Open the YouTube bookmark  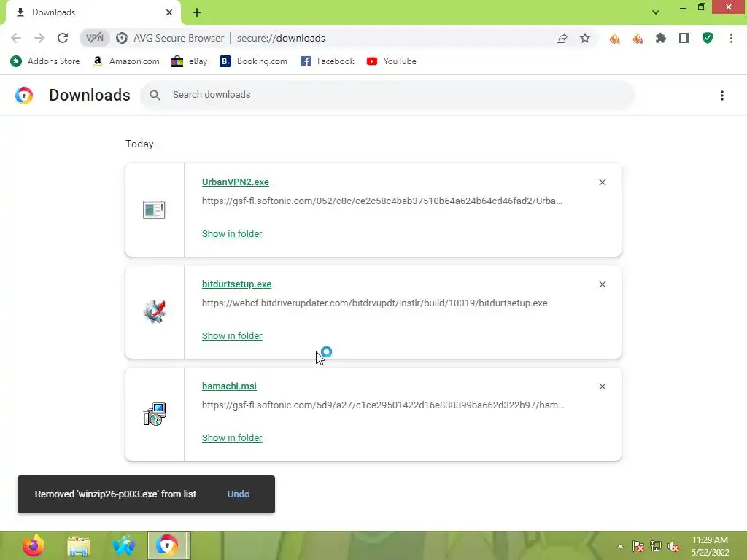pyautogui.click(x=392, y=61)
